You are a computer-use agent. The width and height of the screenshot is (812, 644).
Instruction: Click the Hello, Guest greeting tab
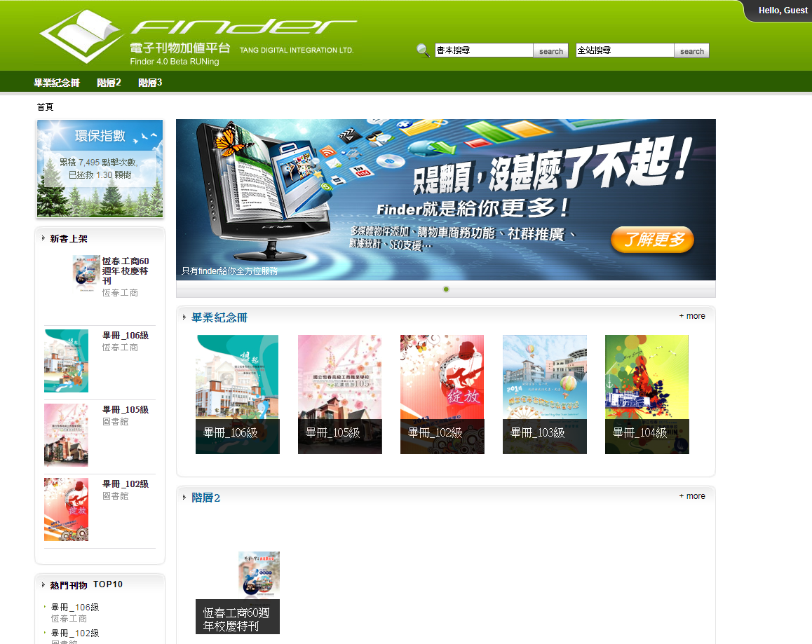coord(782,11)
